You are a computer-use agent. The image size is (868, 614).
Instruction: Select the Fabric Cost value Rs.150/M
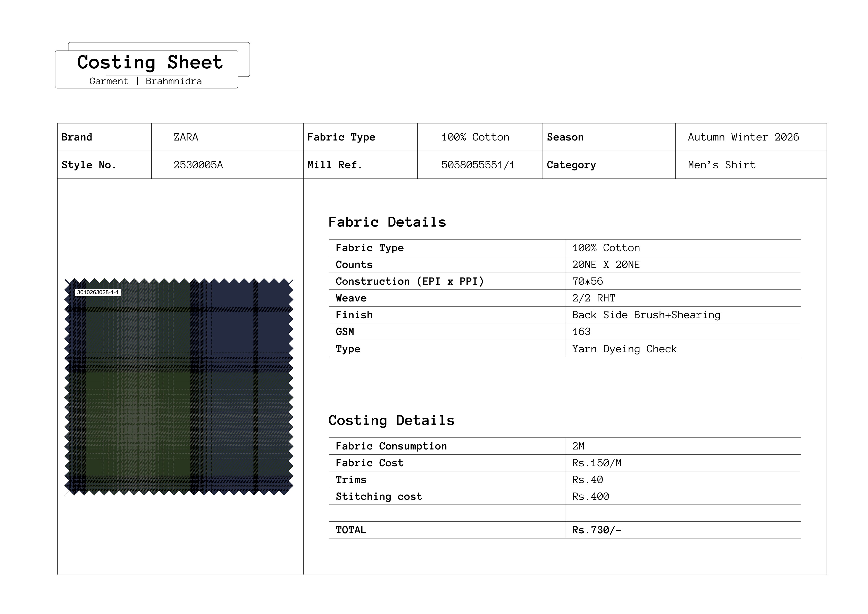click(x=596, y=463)
